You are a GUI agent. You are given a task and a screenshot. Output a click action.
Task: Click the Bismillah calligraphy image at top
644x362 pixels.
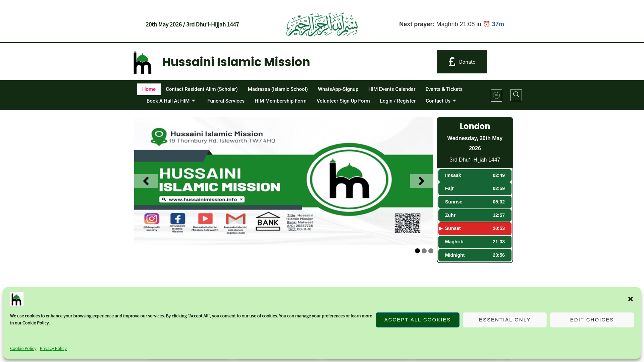[x=322, y=24]
